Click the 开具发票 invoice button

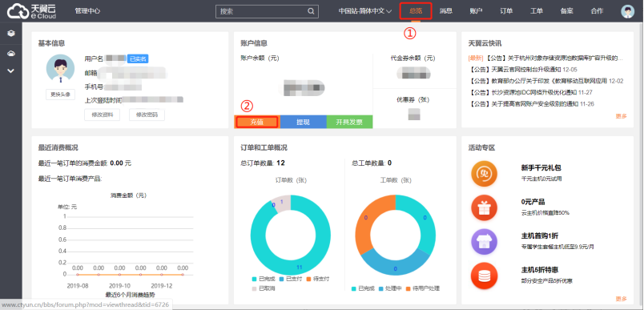(x=349, y=122)
